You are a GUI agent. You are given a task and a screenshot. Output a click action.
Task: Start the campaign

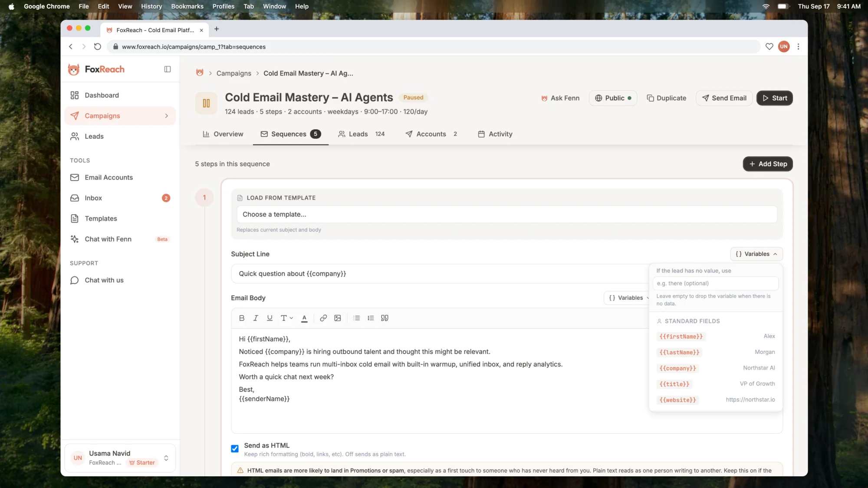(774, 98)
